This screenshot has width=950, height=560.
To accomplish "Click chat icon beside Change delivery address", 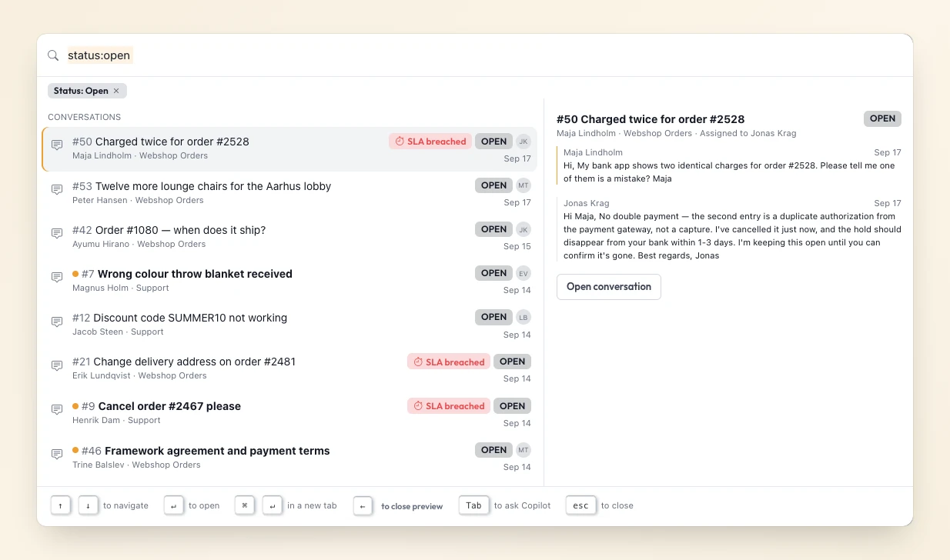I will point(57,365).
